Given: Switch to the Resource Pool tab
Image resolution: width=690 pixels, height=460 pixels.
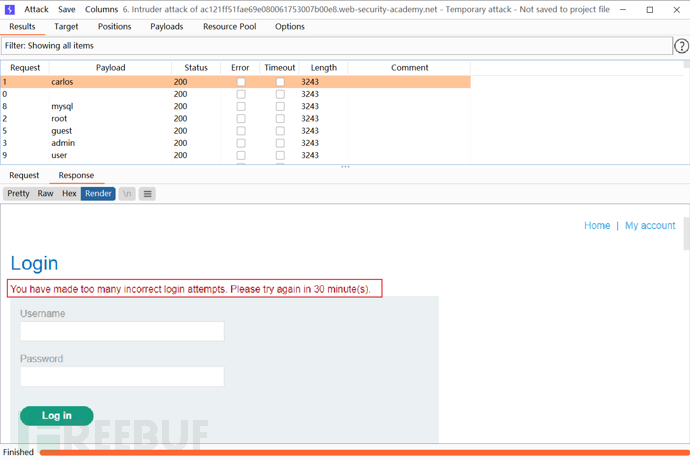Looking at the screenshot, I should (229, 26).
